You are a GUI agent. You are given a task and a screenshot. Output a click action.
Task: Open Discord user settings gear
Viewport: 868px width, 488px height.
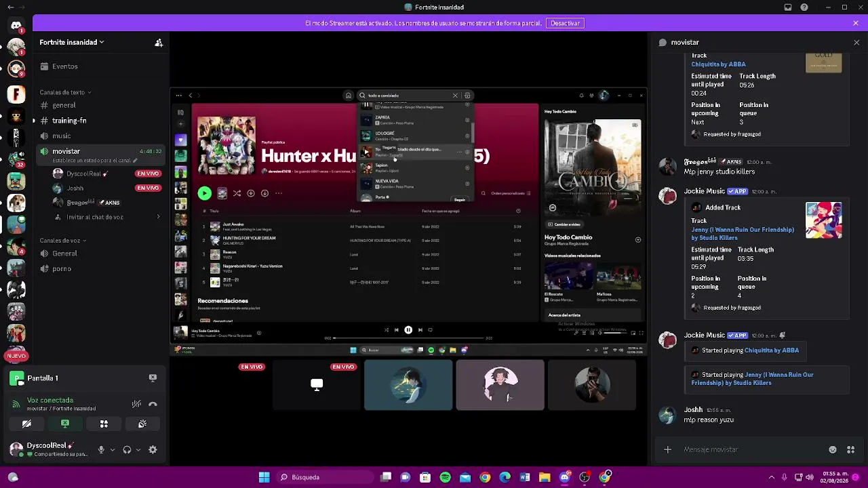tap(153, 449)
